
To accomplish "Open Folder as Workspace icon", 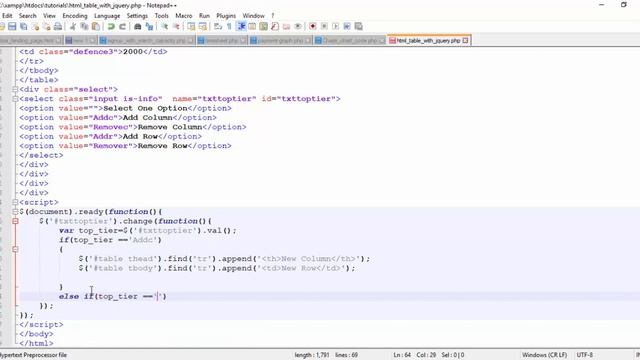I will tap(287, 27).
